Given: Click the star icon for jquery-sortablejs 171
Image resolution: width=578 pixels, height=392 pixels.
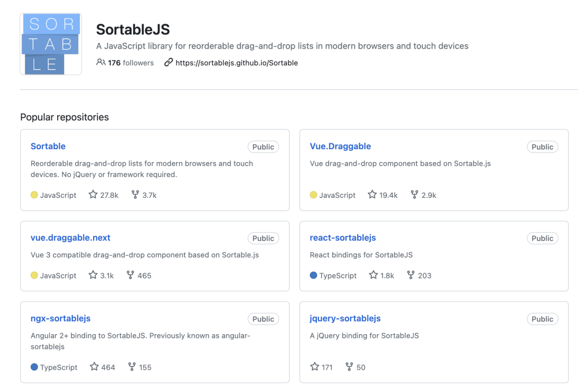Looking at the screenshot, I should pyautogui.click(x=315, y=366).
